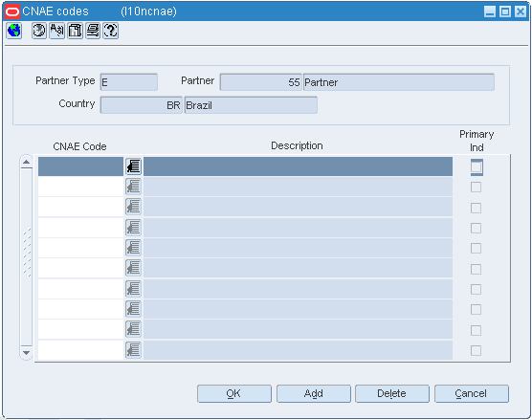532x420 pixels.
Task: Open the list-of-values icon in the sixth CNAE row
Action: coord(133,268)
